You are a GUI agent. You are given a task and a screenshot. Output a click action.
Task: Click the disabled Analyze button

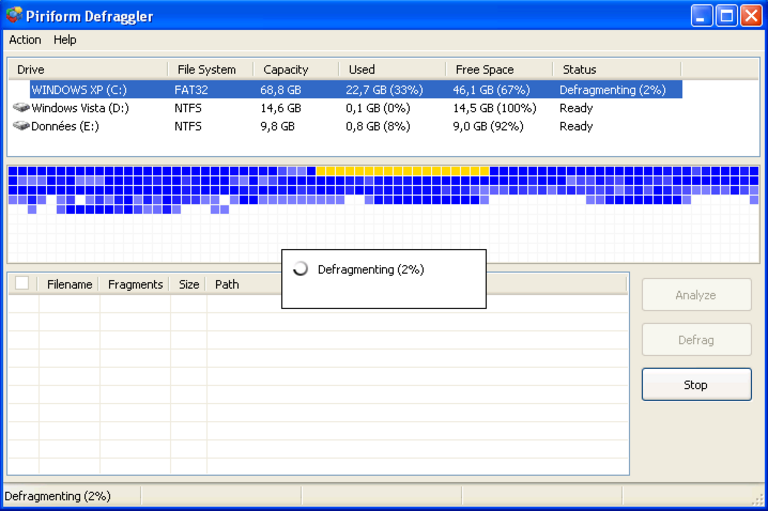[696, 295]
